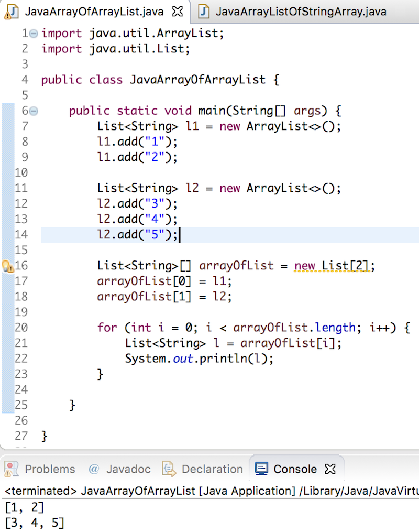Collapse the import statements fold at line 1

coord(32,32)
